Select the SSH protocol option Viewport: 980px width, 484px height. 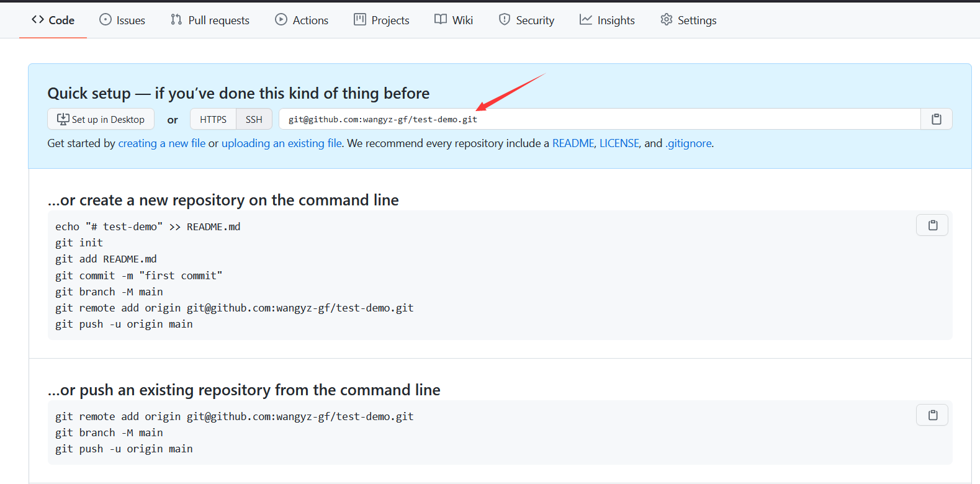[254, 119]
